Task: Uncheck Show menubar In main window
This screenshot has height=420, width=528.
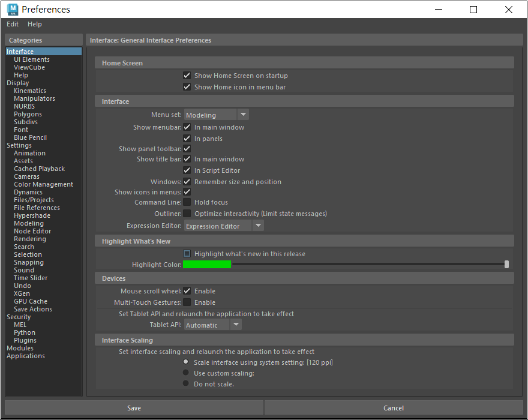Action: [187, 127]
